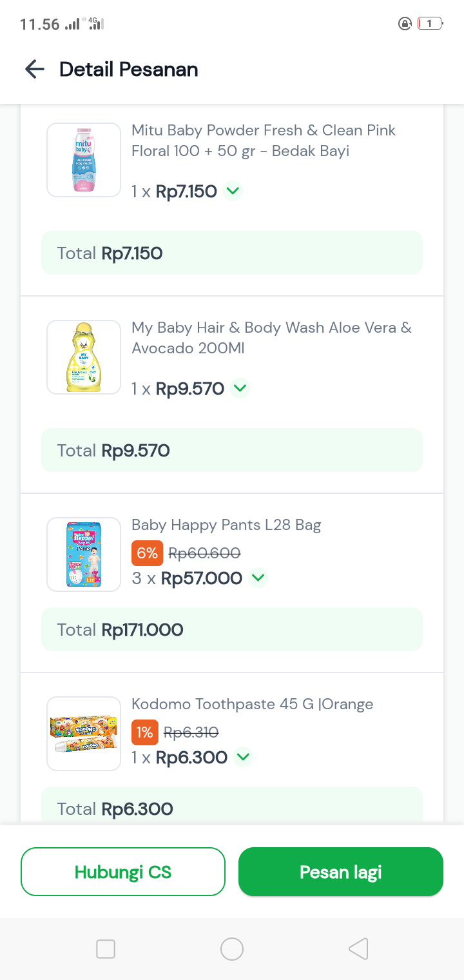
Task: Tap the rotation lock status icon
Action: pyautogui.click(x=405, y=24)
